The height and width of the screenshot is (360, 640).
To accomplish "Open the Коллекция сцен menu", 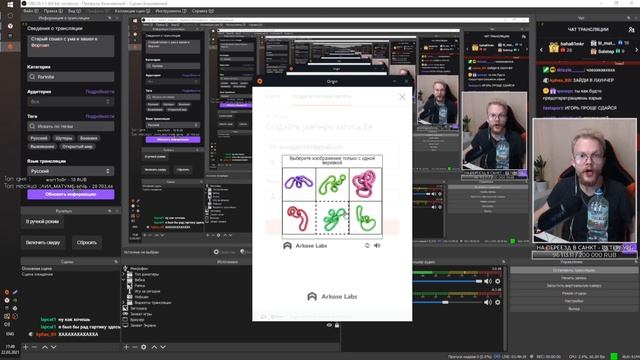I will pos(132,11).
